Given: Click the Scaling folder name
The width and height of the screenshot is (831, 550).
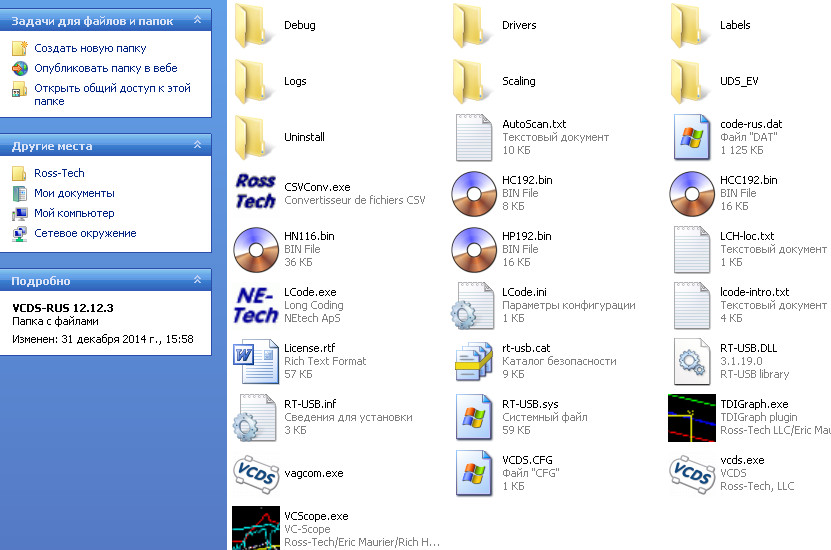Looking at the screenshot, I should [x=518, y=81].
